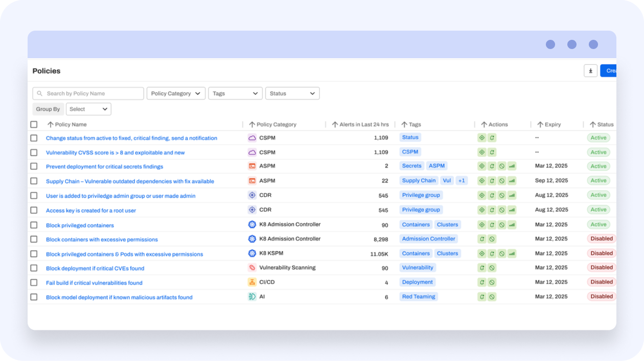Click the sort arrow next to Policy Name

click(x=50, y=125)
